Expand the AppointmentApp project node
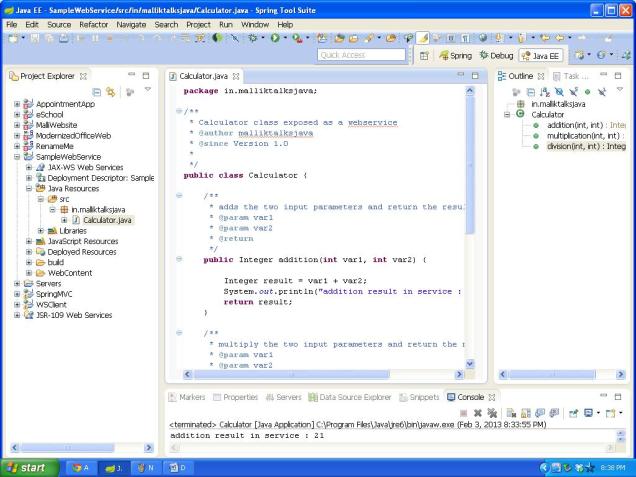636x477 pixels. tap(17, 104)
